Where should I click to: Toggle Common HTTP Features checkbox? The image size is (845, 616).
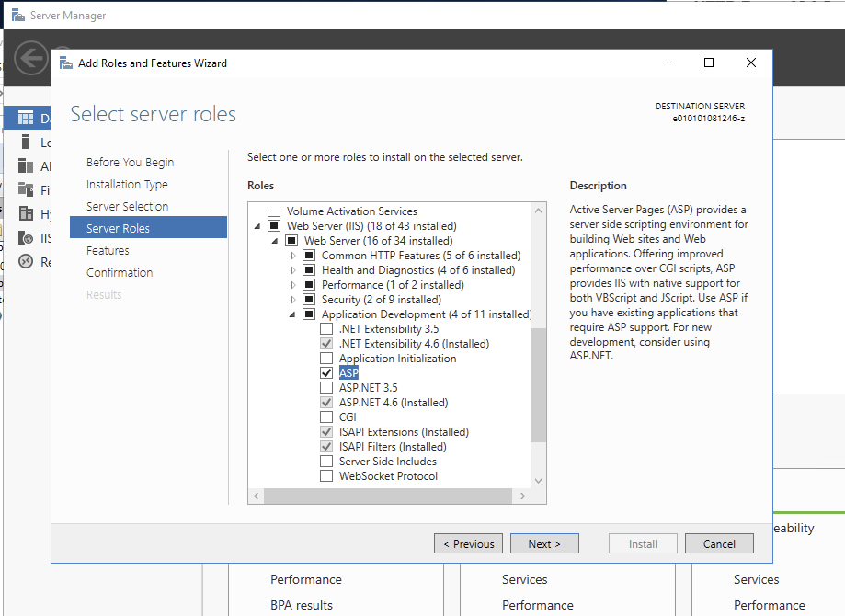coord(309,255)
